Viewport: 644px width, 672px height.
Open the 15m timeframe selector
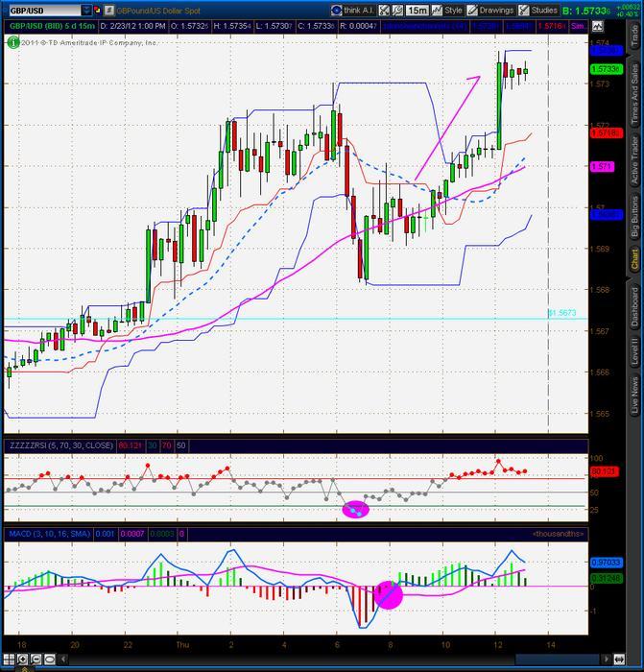point(417,10)
